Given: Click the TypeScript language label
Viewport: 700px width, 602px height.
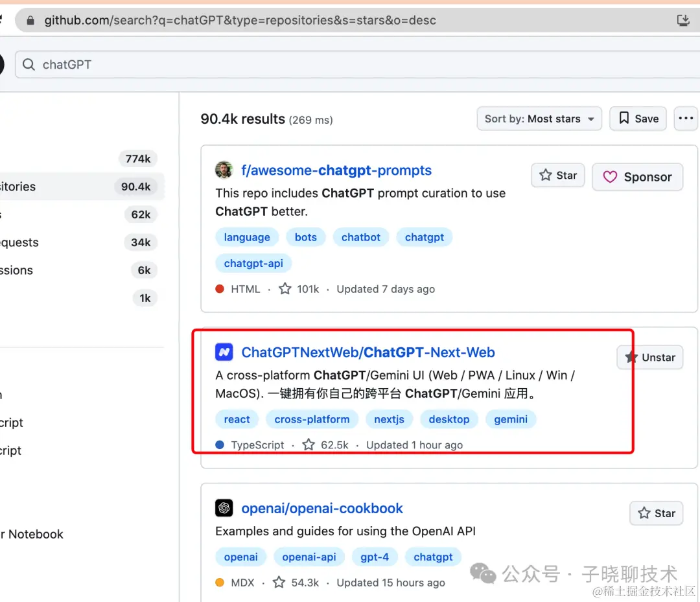Looking at the screenshot, I should pos(257,445).
